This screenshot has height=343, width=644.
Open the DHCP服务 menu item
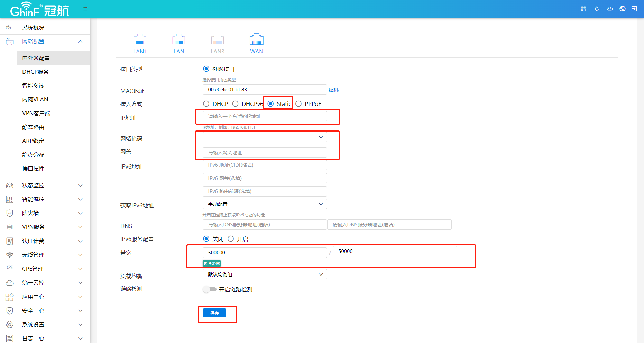click(x=36, y=72)
